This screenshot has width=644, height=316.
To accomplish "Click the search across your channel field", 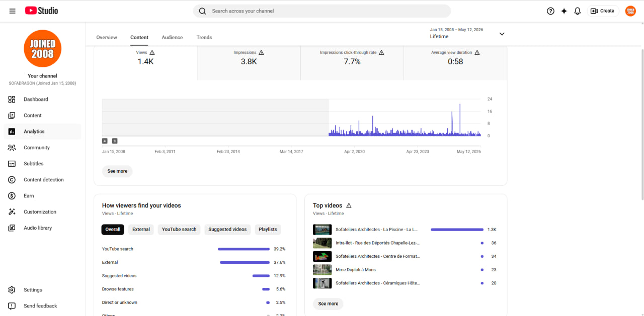I will [322, 11].
